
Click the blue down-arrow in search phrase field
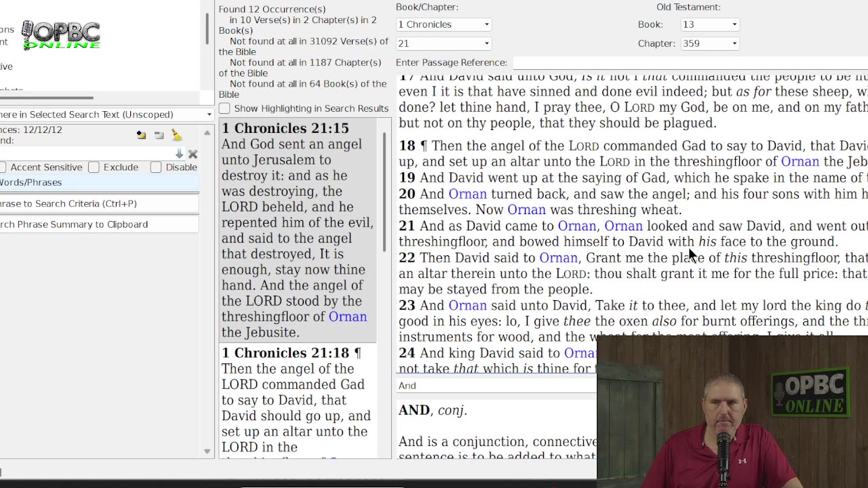[179, 154]
